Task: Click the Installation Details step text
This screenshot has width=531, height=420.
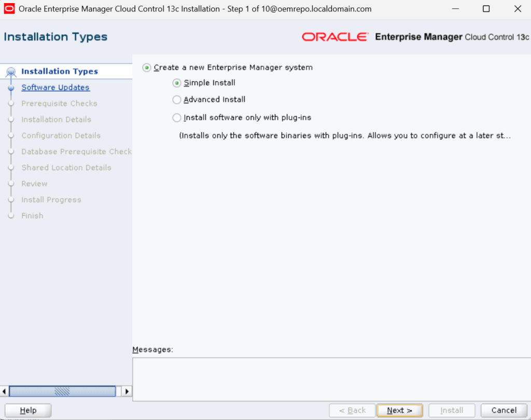Action: pos(56,120)
